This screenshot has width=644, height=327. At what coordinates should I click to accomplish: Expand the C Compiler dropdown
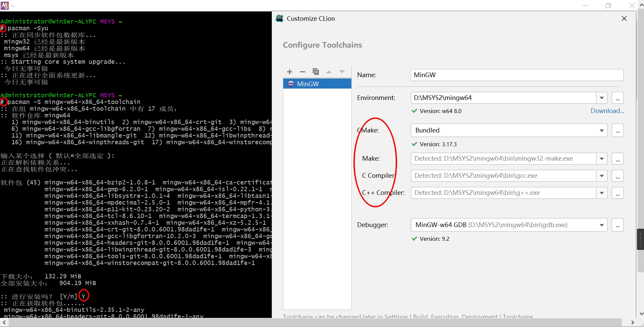(x=602, y=176)
